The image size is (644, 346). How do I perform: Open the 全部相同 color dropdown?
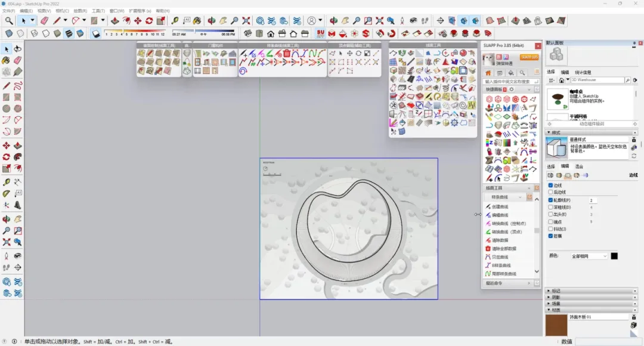[589, 256]
